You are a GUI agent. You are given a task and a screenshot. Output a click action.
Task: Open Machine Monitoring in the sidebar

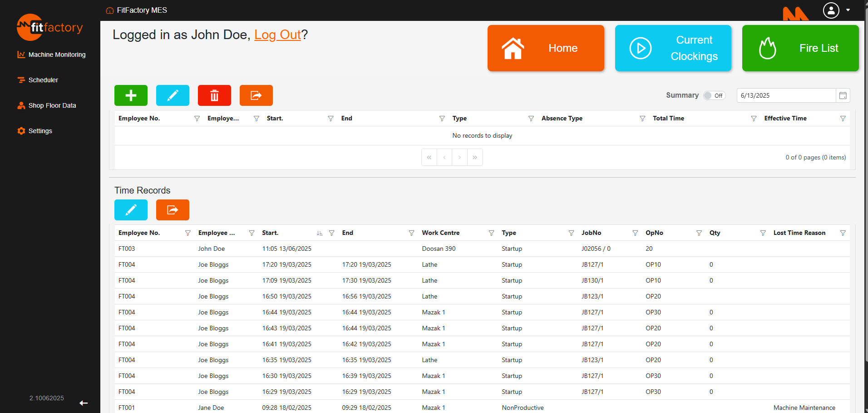pos(57,55)
